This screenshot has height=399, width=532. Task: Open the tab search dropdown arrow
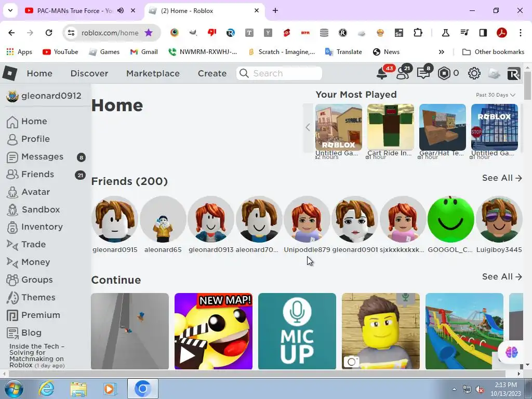coord(10,10)
